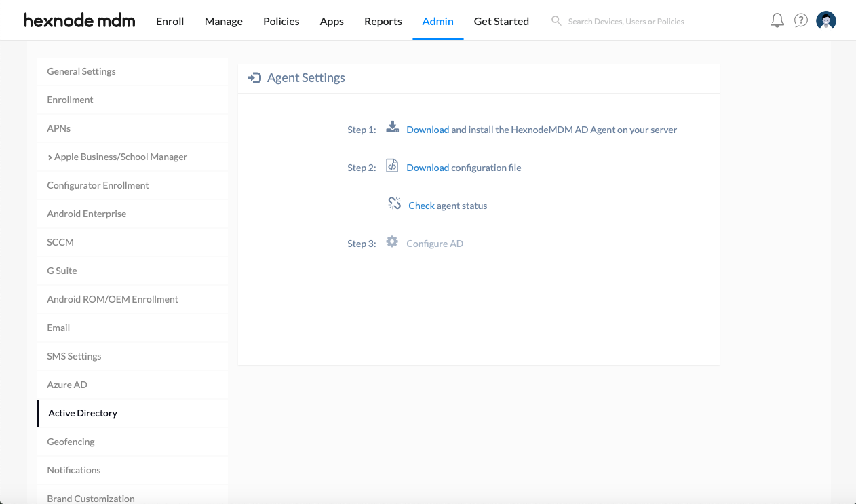Open the Reports tab
The width and height of the screenshot is (856, 504).
pyautogui.click(x=383, y=21)
